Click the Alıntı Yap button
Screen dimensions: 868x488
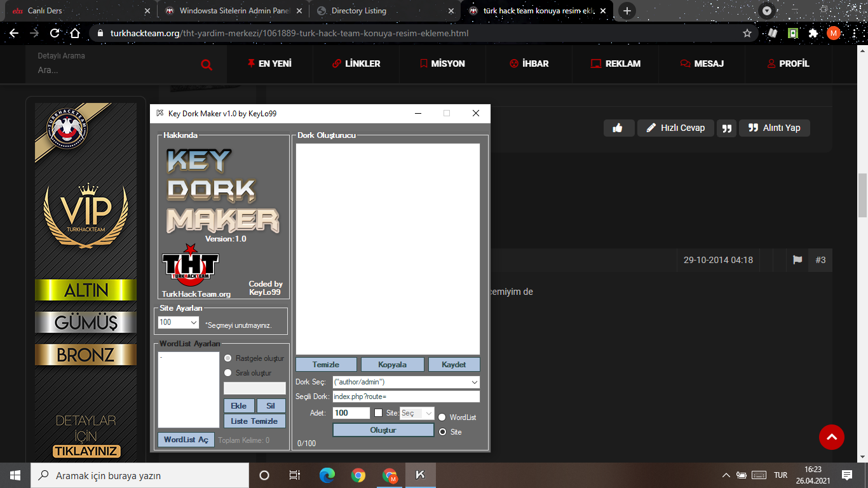tap(775, 128)
